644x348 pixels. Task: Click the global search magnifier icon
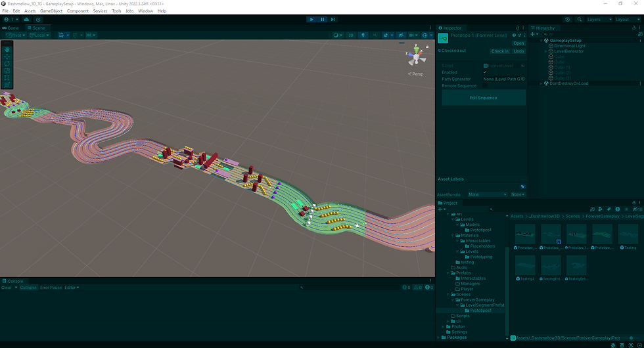(580, 19)
